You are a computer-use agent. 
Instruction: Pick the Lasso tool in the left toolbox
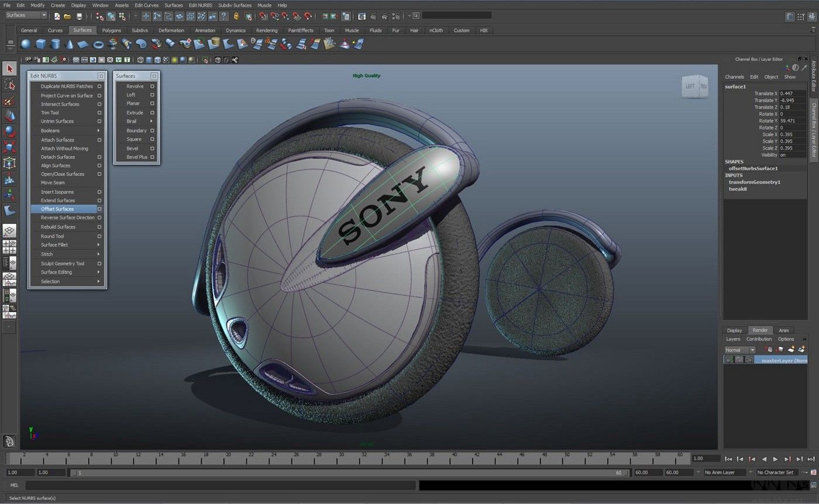[9, 85]
